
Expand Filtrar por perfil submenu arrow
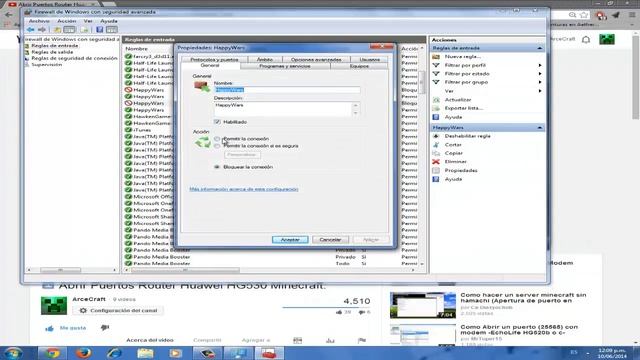[x=540, y=65]
